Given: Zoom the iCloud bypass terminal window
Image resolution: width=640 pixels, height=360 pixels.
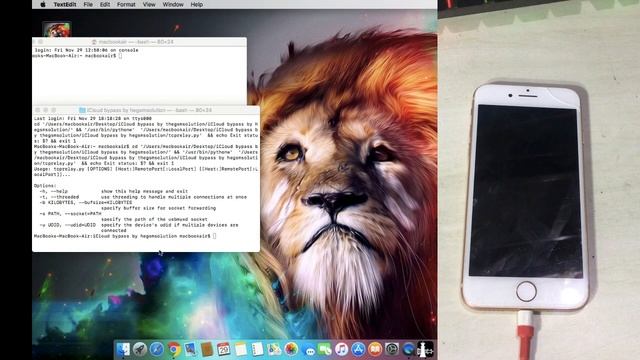Looking at the screenshot, I should [53, 110].
